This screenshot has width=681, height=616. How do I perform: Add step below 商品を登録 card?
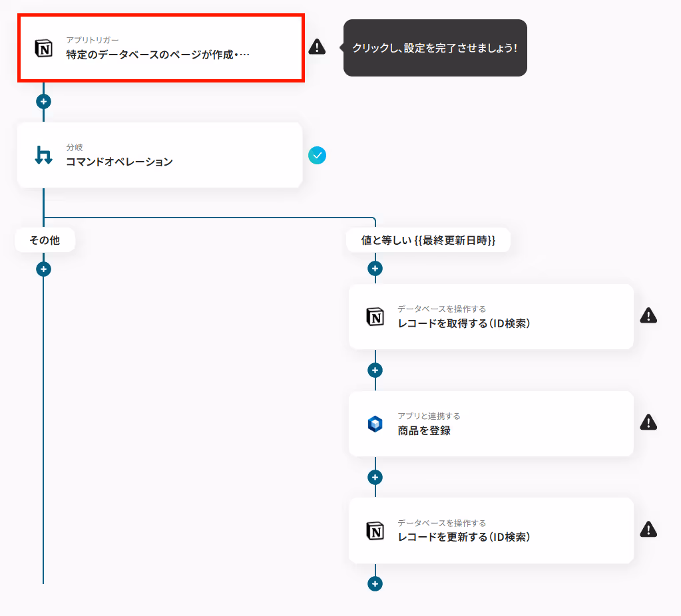[375, 478]
